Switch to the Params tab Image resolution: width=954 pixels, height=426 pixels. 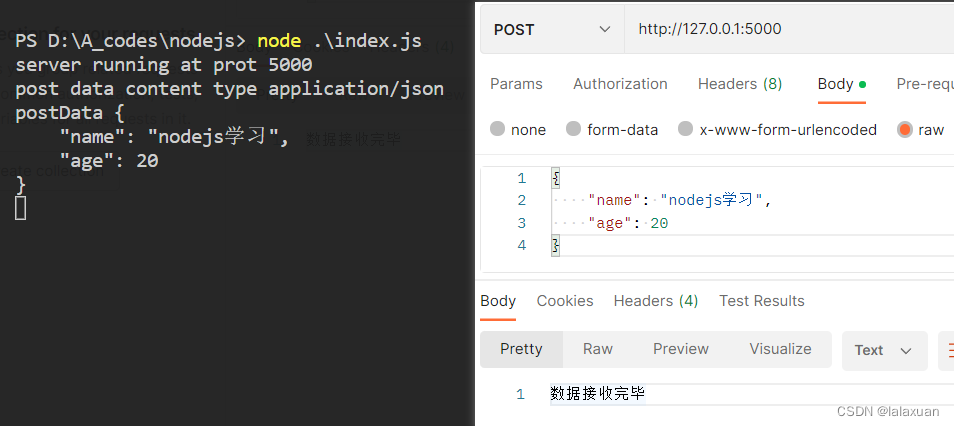tap(516, 84)
